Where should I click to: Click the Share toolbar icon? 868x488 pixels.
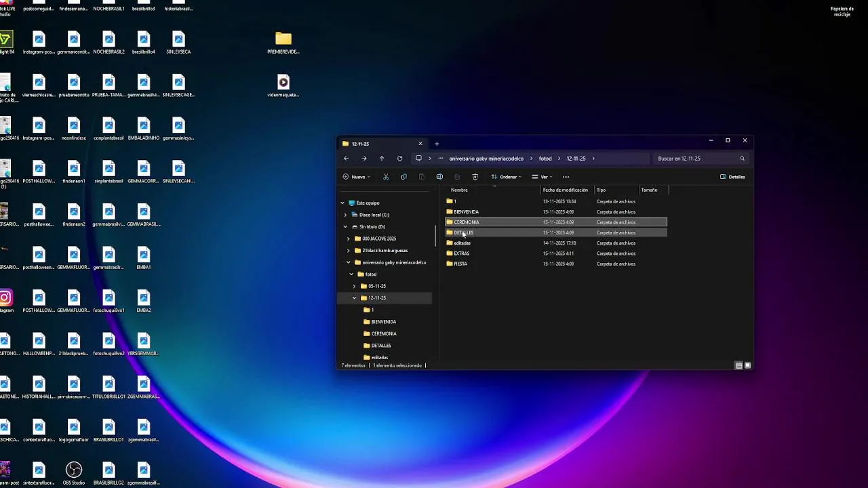click(457, 177)
